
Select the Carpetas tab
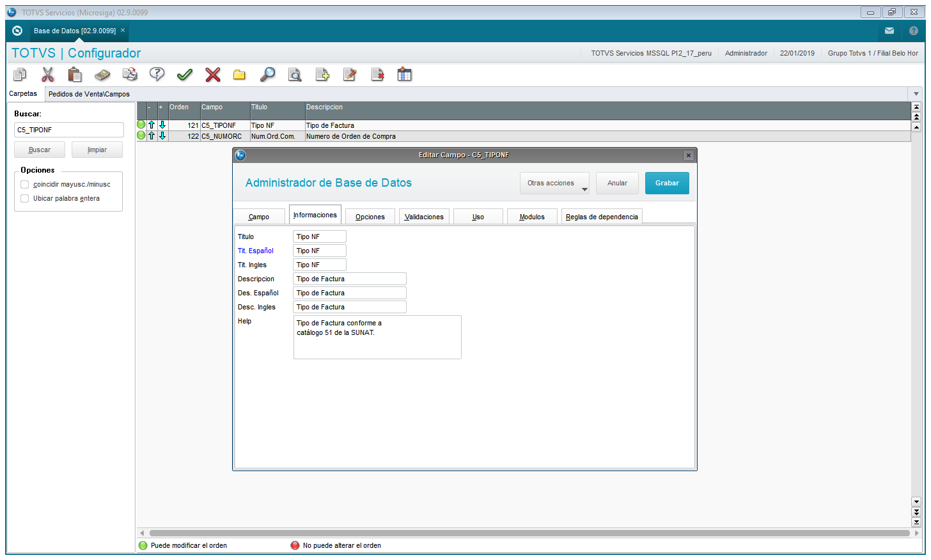coord(23,93)
